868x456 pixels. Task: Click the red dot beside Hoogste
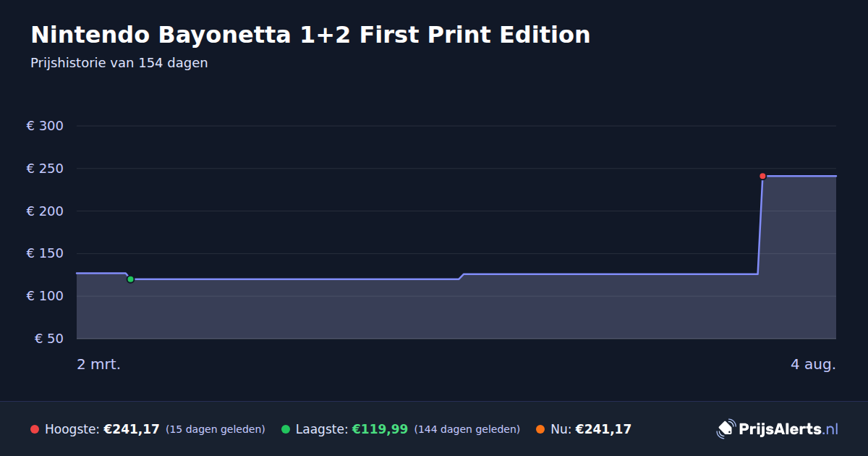[35, 429]
